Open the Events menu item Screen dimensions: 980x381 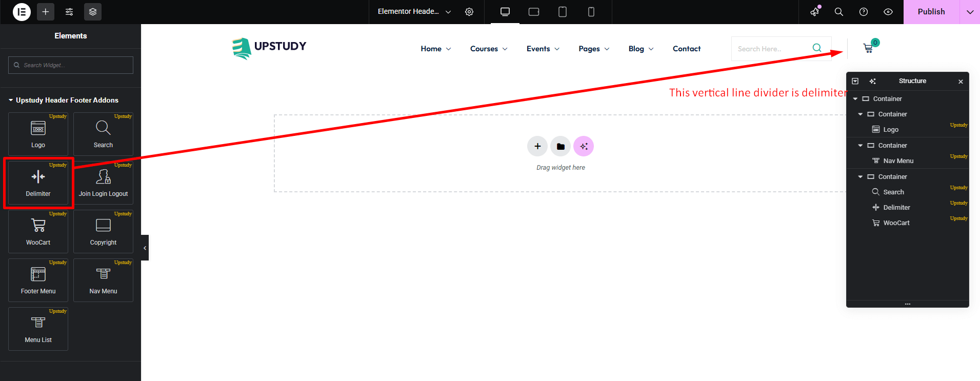pos(543,49)
